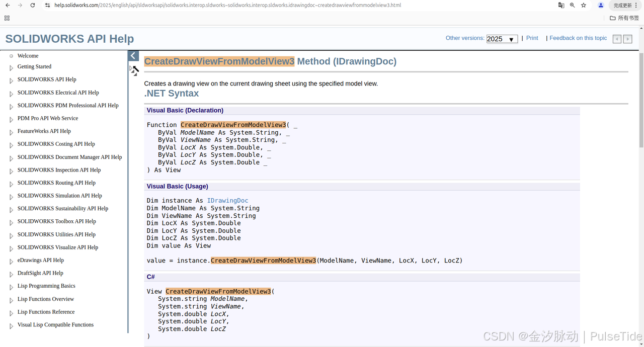The height and width of the screenshot is (347, 644).
Task: Open Lisp Functions Reference topic
Action: click(x=46, y=312)
